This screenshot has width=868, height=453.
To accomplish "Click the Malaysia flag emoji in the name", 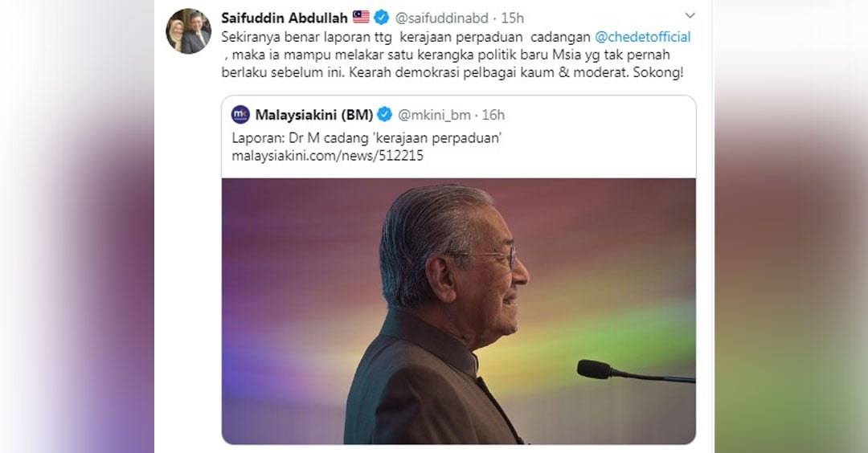I will click(x=361, y=17).
